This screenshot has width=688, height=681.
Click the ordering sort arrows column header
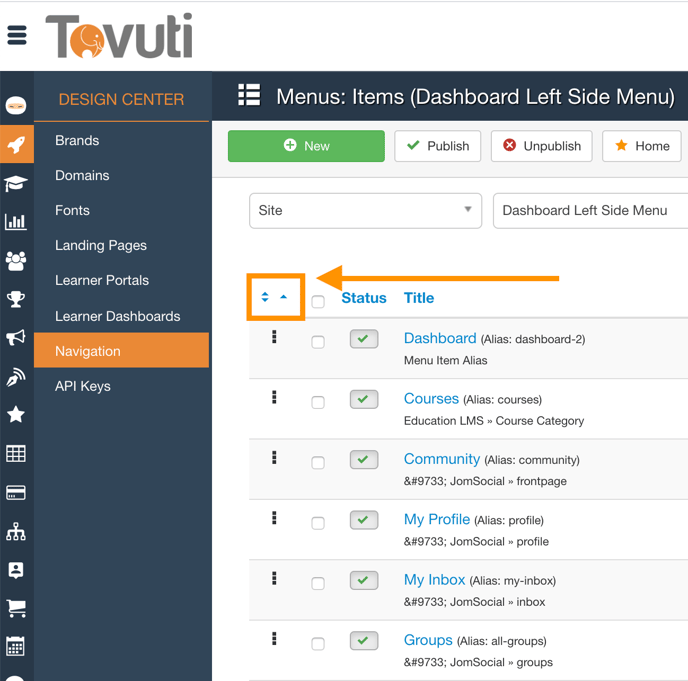274,297
